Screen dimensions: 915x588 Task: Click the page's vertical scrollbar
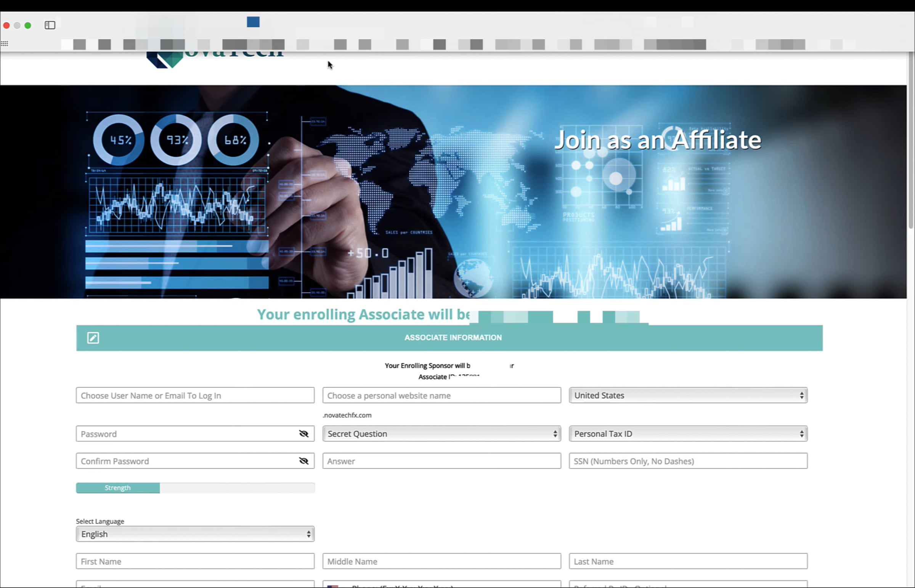point(911,141)
